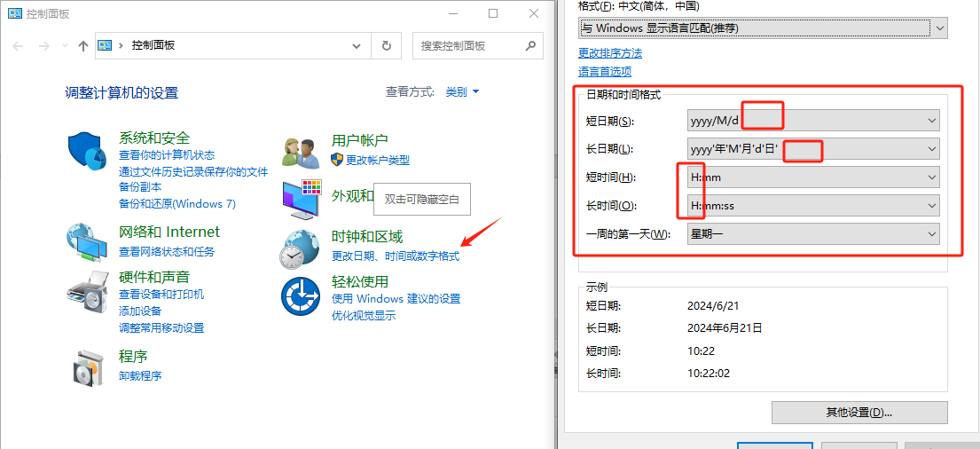Click the Appearance and Personalization monitor icon

point(300,200)
